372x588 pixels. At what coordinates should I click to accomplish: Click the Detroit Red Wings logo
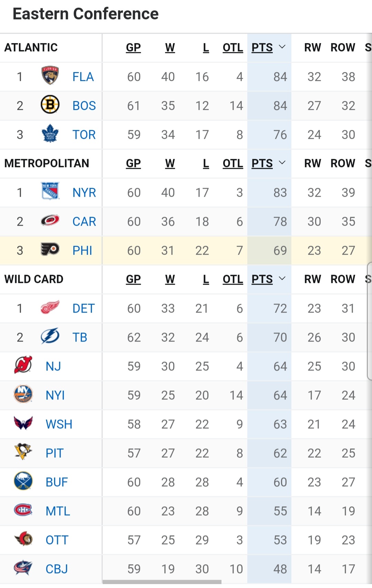(50, 307)
